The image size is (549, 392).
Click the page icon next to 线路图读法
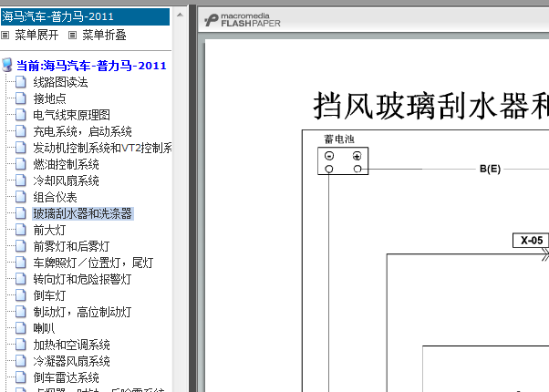click(x=21, y=82)
